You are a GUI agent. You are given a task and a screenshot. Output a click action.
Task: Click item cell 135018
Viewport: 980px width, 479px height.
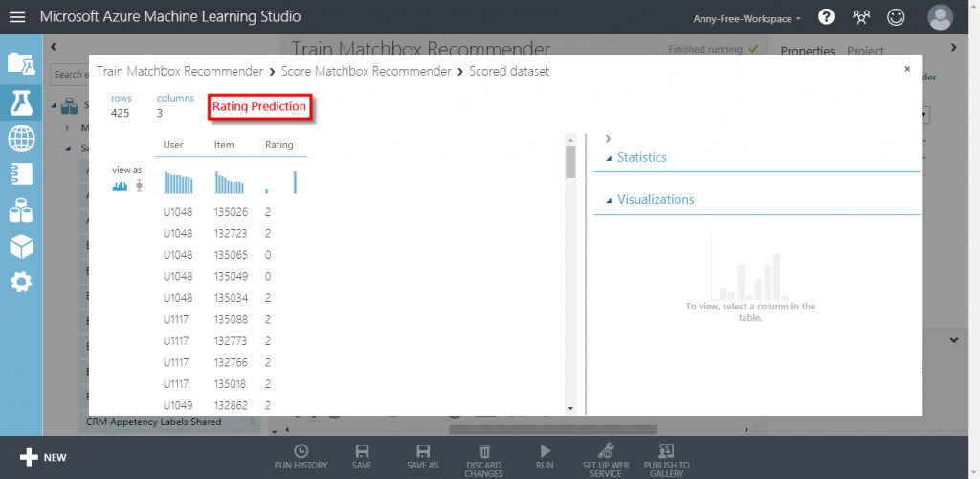point(231,384)
